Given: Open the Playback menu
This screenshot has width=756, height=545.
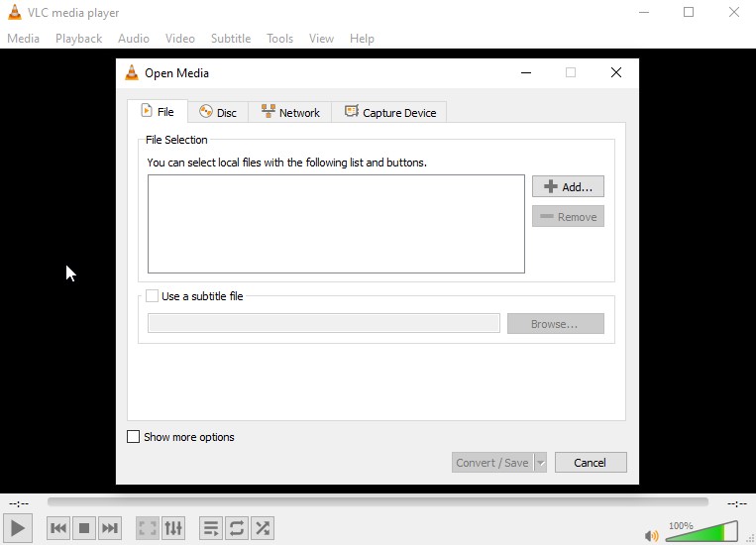Looking at the screenshot, I should click(78, 39).
